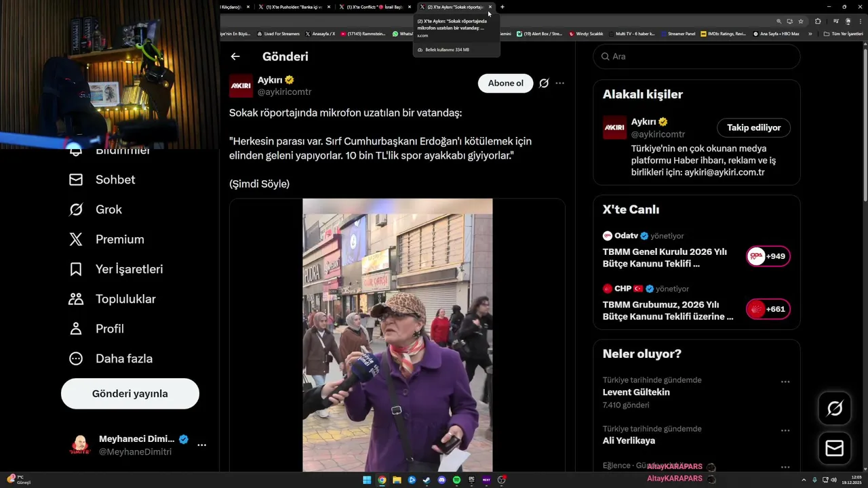Expand the bookmarks overflow chevron
The width and height of the screenshot is (868, 488).
coord(810,33)
